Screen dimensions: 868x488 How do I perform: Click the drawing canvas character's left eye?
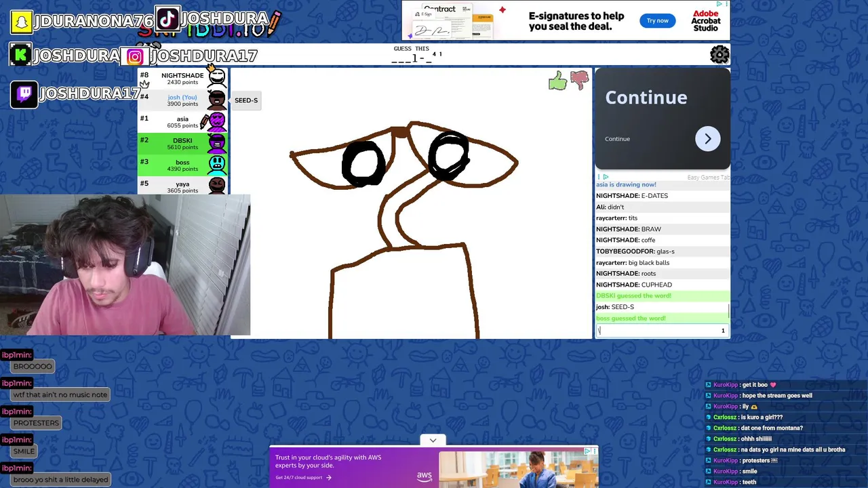(364, 163)
